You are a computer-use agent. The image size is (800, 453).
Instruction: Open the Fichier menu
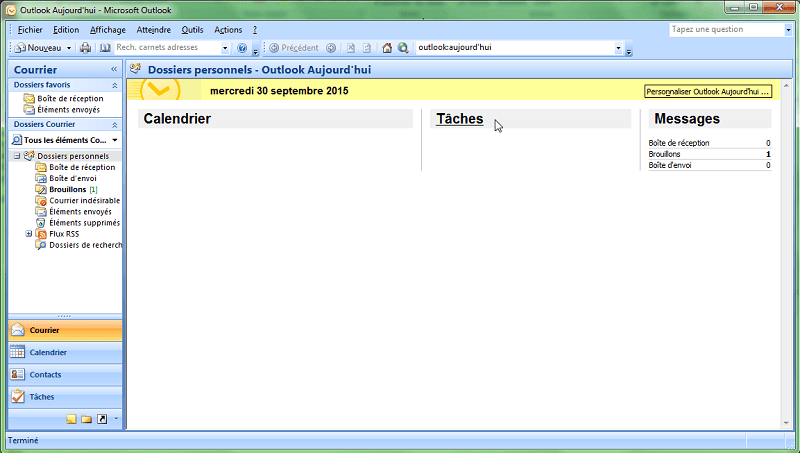pos(30,30)
